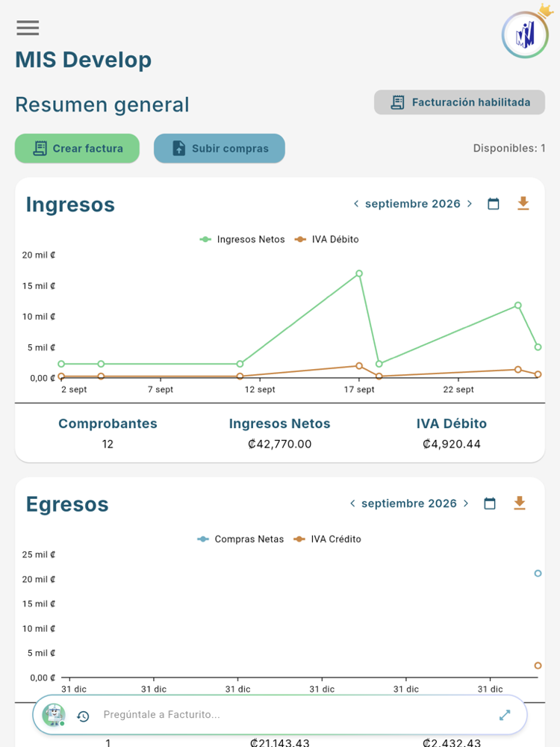Select the IVA Crédito orange data point in Egresos
The height and width of the screenshot is (747, 560).
538,666
